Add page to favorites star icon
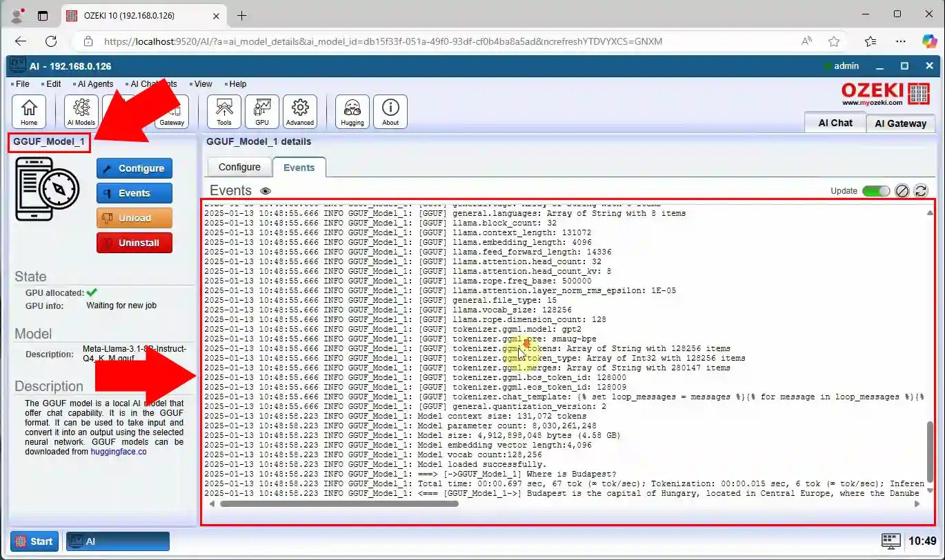The height and width of the screenshot is (560, 945). (834, 41)
